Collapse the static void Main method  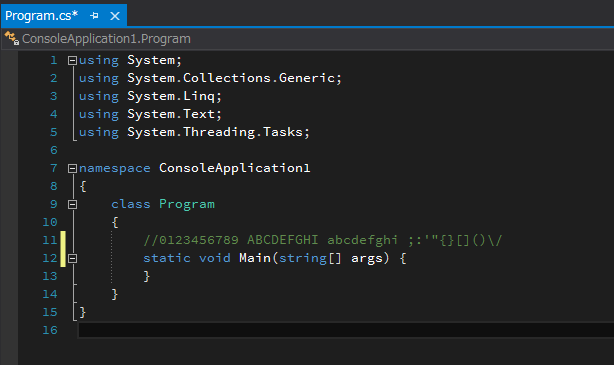[72, 258]
